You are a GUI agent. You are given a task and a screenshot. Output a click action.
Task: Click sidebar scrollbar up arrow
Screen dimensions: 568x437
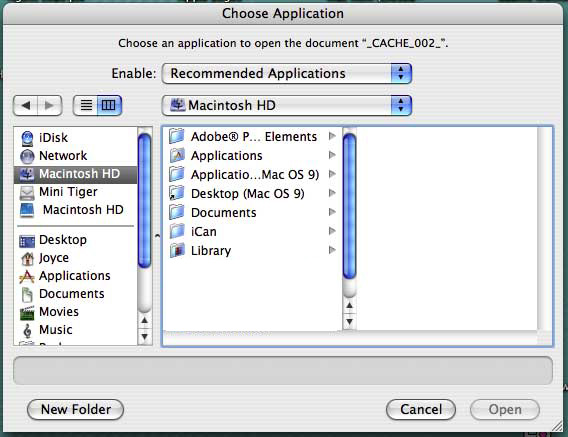[145, 321]
